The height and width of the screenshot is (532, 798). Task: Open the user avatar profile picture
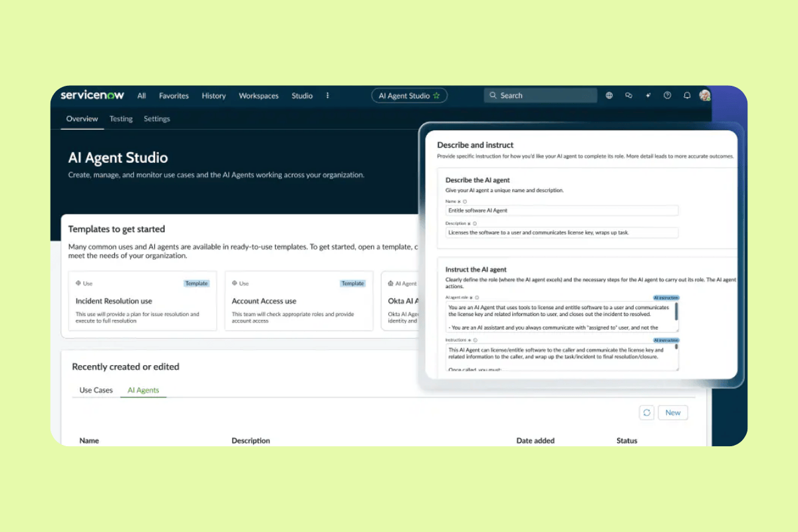[705, 95]
